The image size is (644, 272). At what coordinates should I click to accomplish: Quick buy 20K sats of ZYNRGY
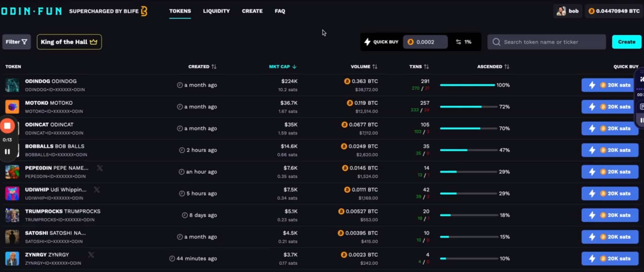point(610,258)
